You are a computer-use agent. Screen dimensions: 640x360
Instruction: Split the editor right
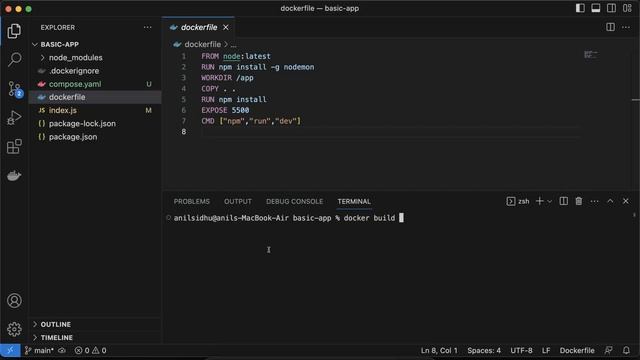[x=610, y=27]
